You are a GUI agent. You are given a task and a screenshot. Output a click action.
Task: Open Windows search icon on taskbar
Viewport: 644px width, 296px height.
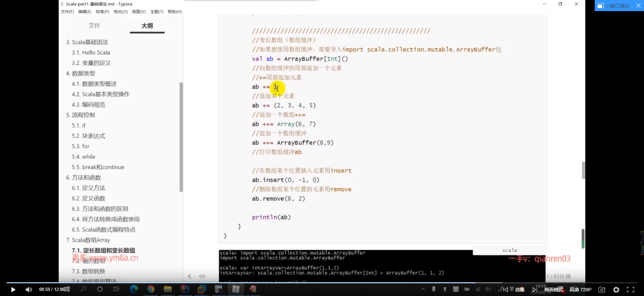click(x=84, y=289)
